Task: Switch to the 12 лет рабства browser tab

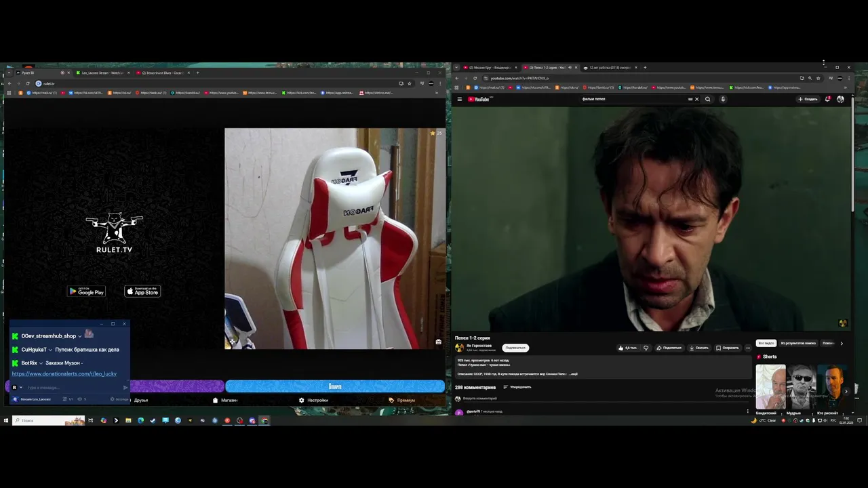Action: pyautogui.click(x=610, y=67)
